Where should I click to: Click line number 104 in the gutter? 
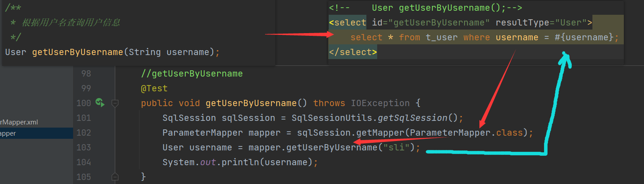[x=84, y=162]
